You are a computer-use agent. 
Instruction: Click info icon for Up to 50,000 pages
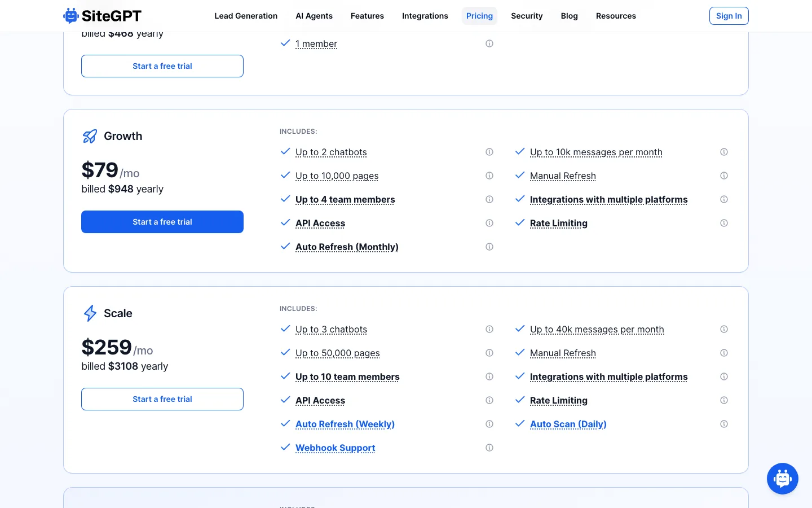[489, 353]
